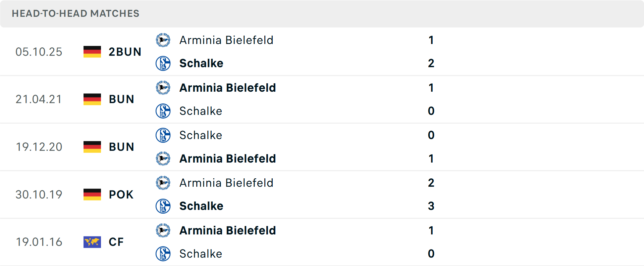Viewport: 644px width, 266px height.
Task: Select the date 21.04.21
Action: point(39,99)
